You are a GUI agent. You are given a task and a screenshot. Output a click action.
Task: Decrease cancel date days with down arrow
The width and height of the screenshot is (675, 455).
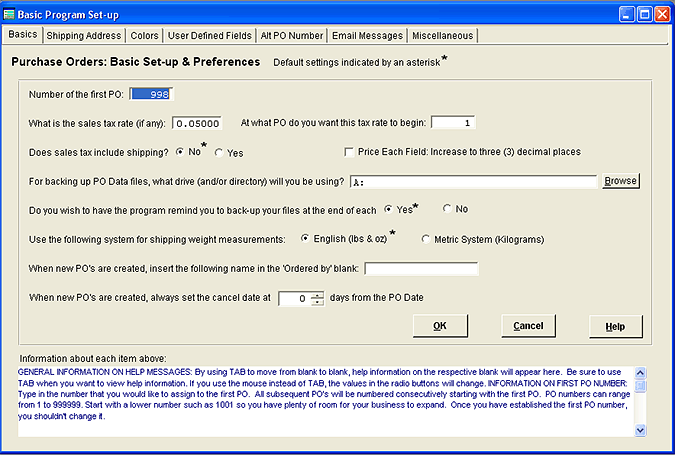point(317,302)
